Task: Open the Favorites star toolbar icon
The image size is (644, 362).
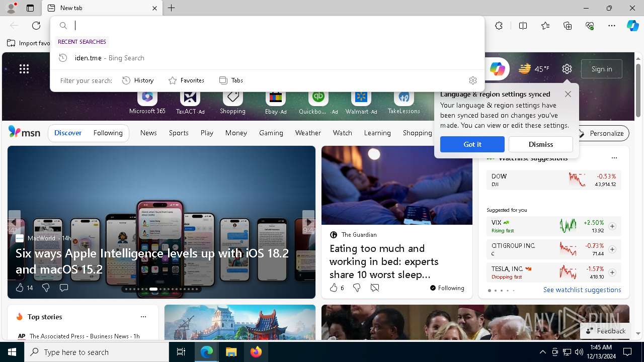Action: point(545,26)
